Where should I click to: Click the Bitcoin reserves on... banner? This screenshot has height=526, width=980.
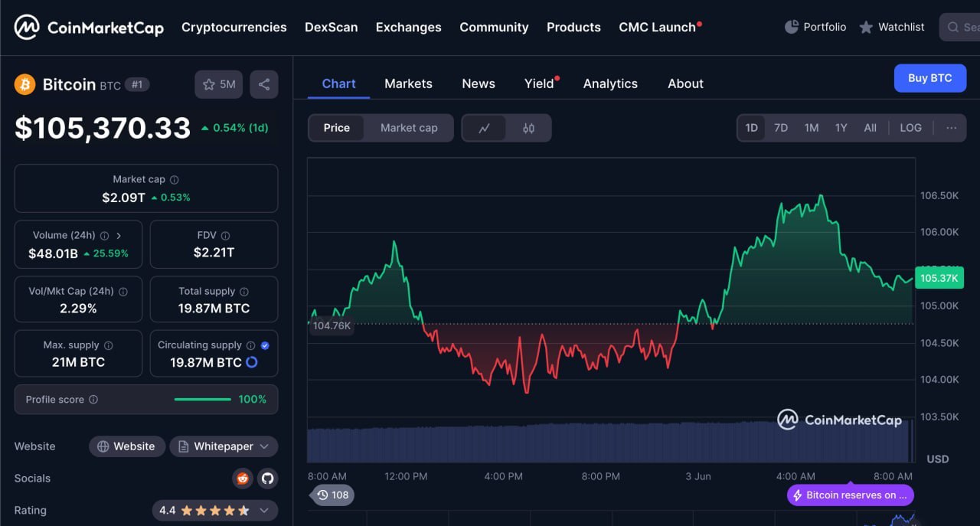(851, 495)
